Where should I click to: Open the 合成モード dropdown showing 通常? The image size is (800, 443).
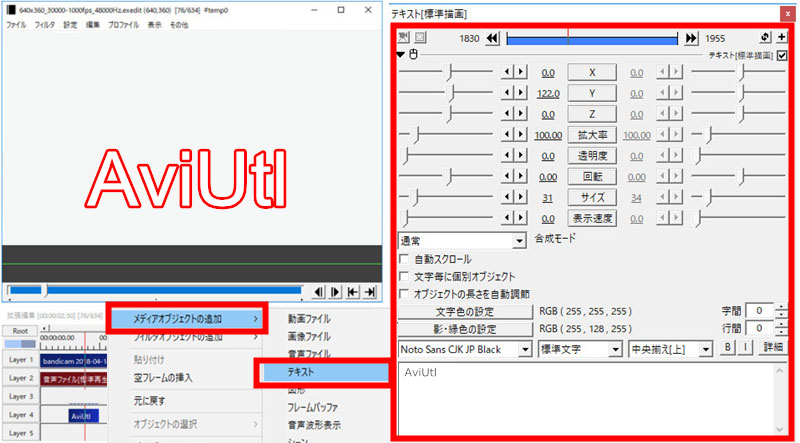tap(462, 240)
